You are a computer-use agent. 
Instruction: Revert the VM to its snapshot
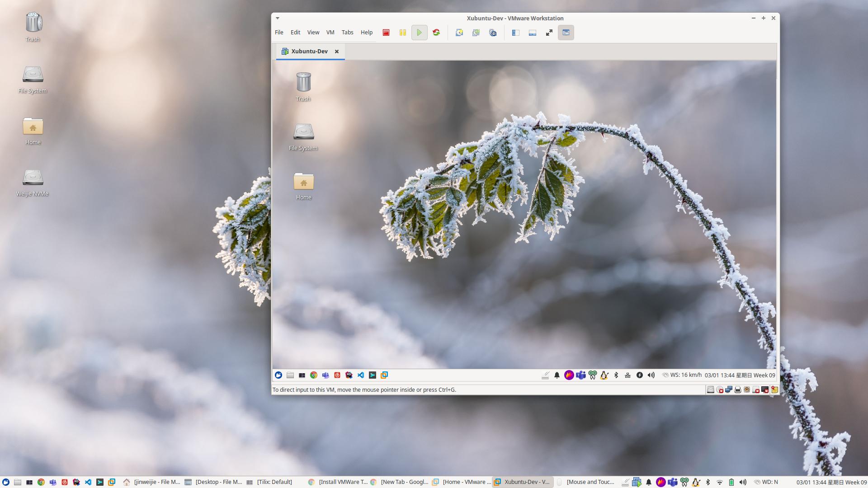point(476,32)
